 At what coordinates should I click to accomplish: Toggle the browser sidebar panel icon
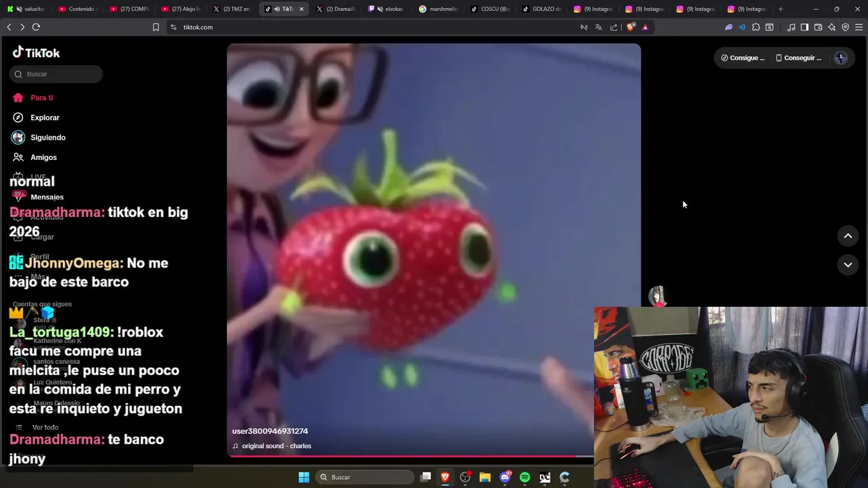(x=804, y=27)
